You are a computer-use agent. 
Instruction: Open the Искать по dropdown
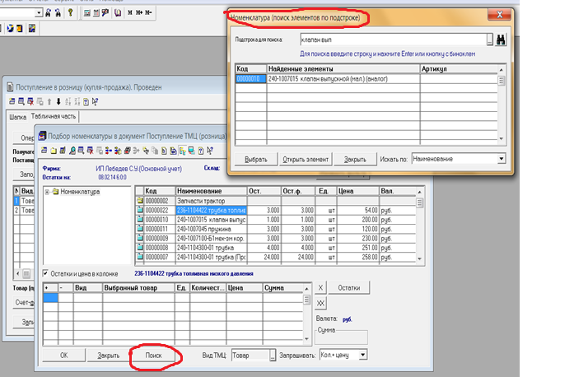tap(500, 159)
